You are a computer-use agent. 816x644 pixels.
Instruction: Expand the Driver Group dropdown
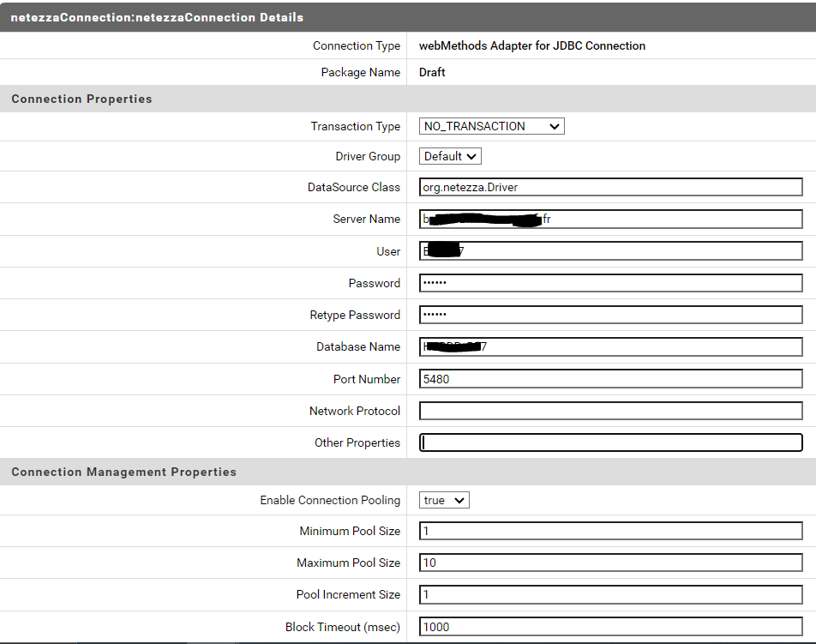450,156
